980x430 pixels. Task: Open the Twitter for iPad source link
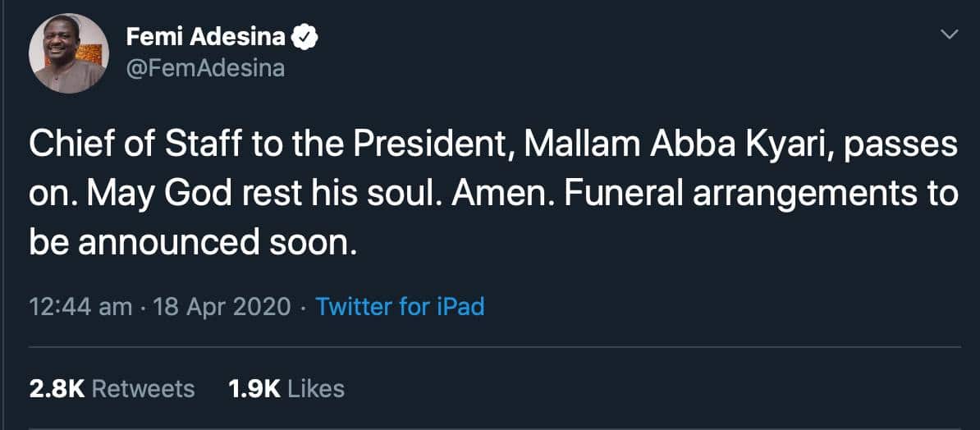point(400,307)
